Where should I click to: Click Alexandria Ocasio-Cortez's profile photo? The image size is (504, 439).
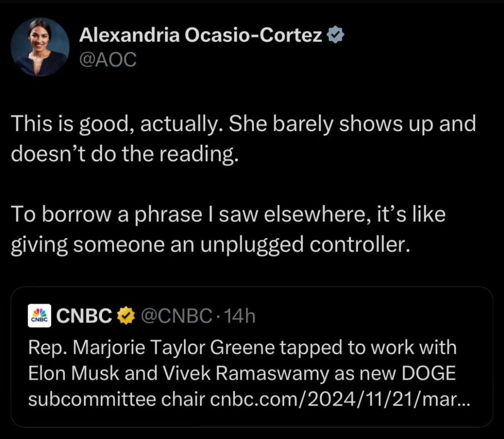40,47
